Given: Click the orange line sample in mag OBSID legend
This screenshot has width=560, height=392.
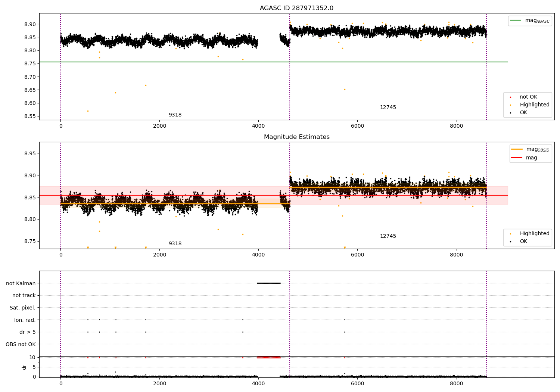Looking at the screenshot, I should point(517,149).
